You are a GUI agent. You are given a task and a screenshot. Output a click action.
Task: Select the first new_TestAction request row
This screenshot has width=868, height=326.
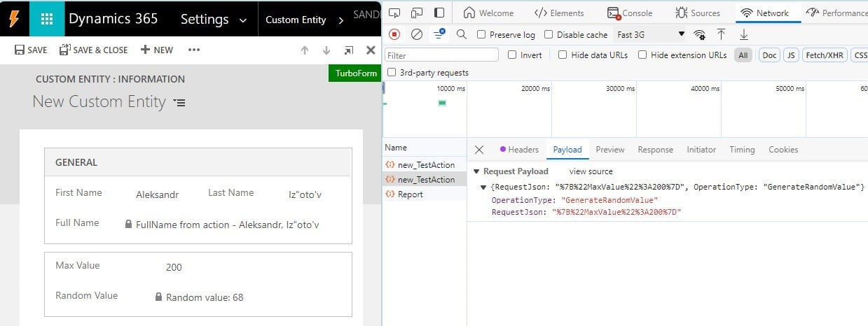(425, 165)
